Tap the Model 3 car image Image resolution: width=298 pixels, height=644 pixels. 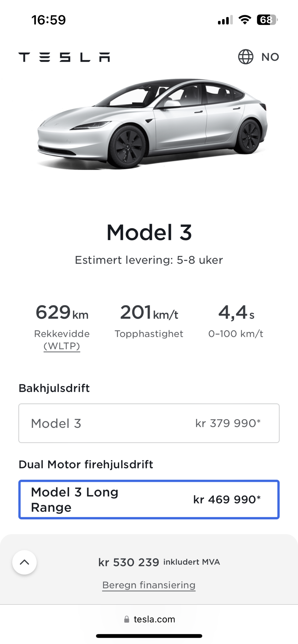click(x=152, y=124)
